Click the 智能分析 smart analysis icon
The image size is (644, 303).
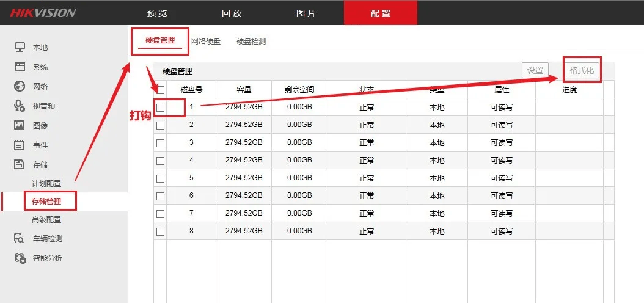pos(20,258)
